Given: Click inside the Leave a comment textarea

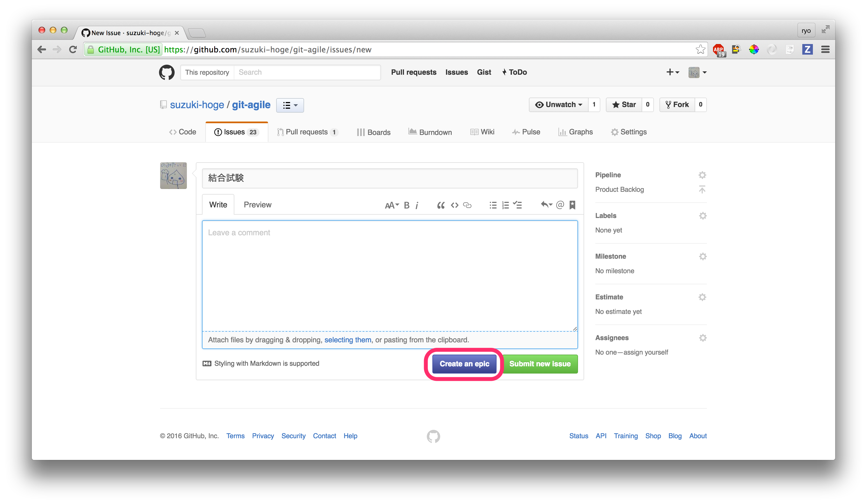Looking at the screenshot, I should pyautogui.click(x=389, y=275).
